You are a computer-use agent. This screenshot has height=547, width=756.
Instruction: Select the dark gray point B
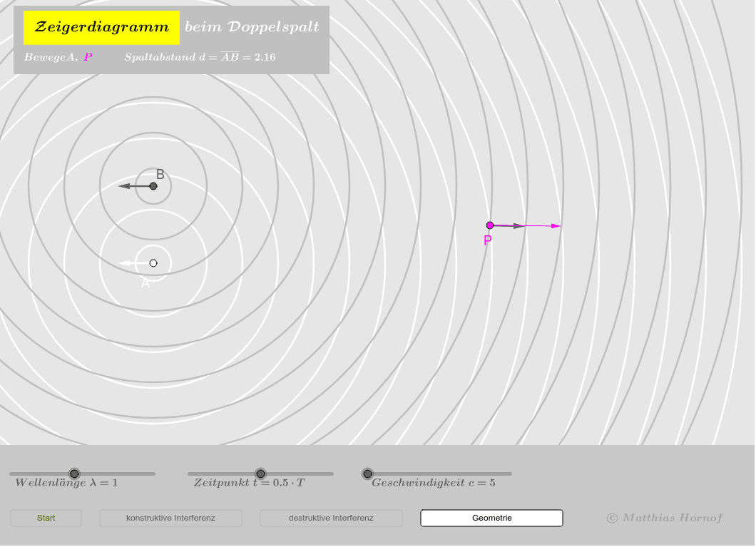[x=153, y=186]
